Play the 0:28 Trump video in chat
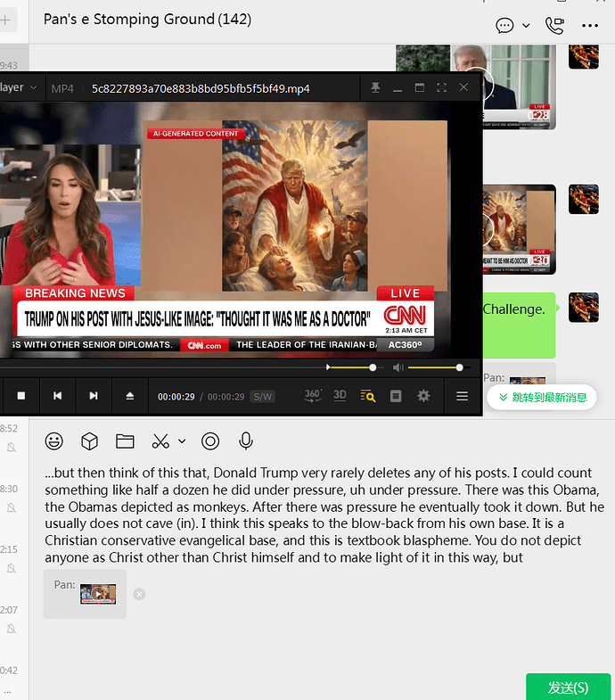Viewport: 615px width, 700px height. 519,86
